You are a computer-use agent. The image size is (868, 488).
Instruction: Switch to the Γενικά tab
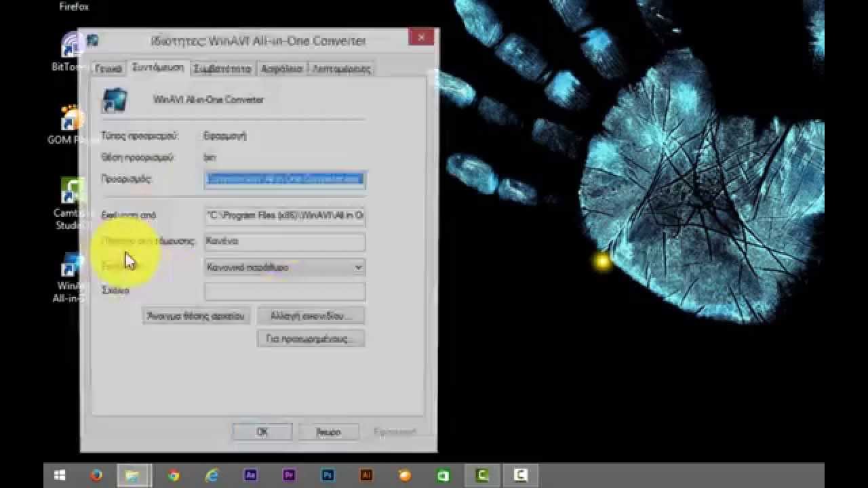(x=108, y=68)
